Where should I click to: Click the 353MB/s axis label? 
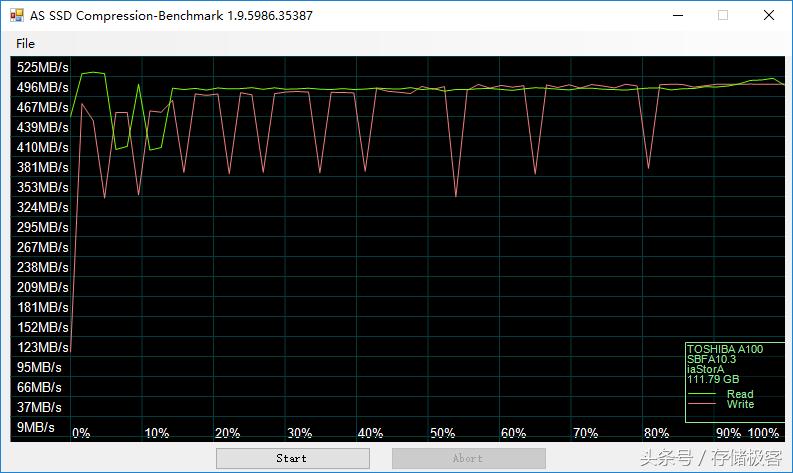pos(42,187)
